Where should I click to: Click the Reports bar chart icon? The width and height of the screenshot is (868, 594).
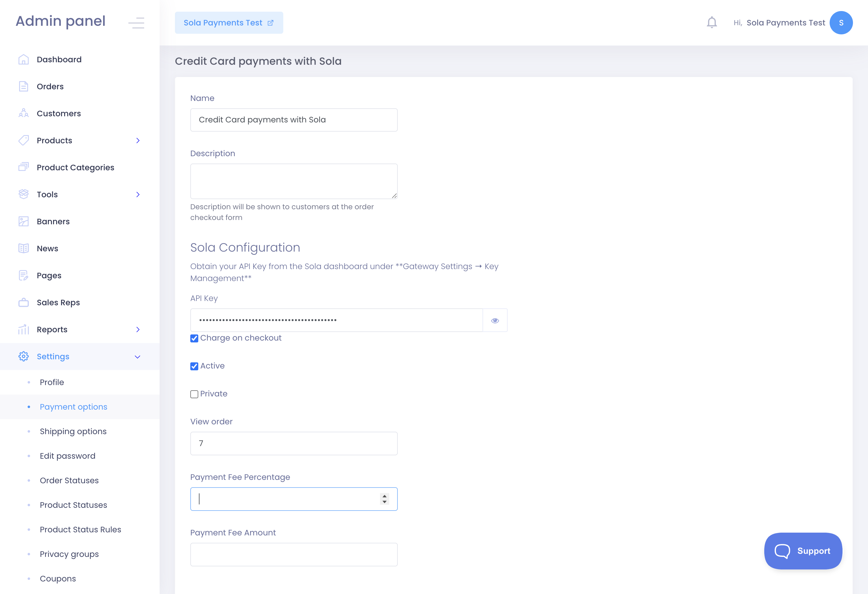click(x=24, y=329)
